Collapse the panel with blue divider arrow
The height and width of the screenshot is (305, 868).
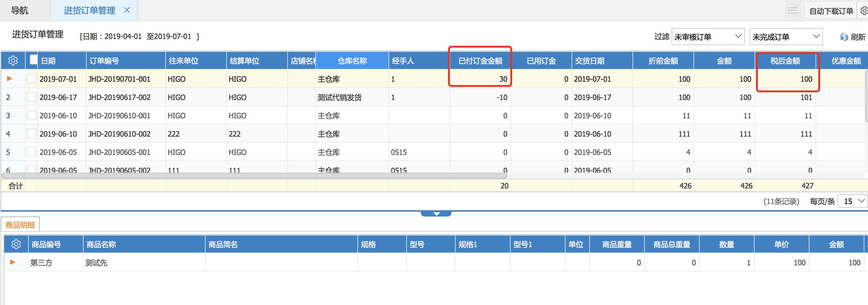[436, 214]
